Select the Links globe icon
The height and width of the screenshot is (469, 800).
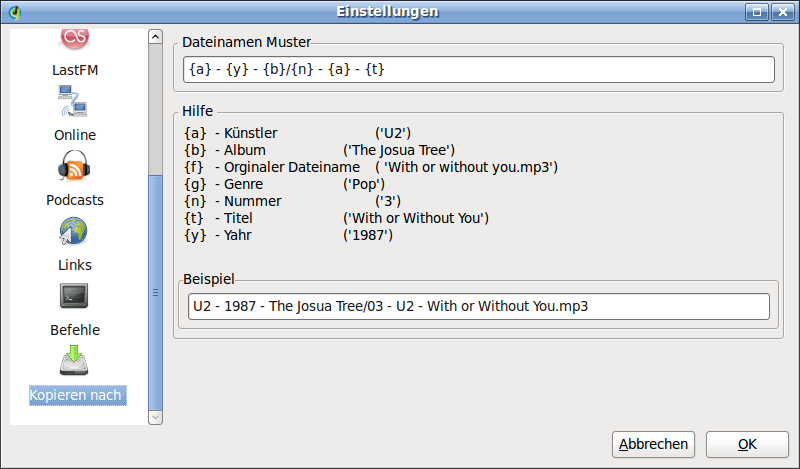click(x=73, y=231)
